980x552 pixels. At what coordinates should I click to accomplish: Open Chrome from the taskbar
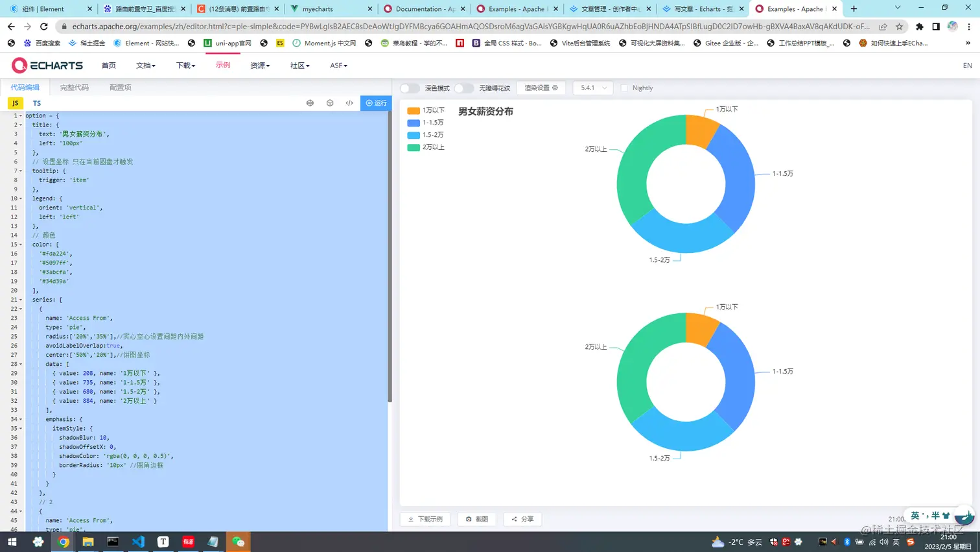pos(64,542)
